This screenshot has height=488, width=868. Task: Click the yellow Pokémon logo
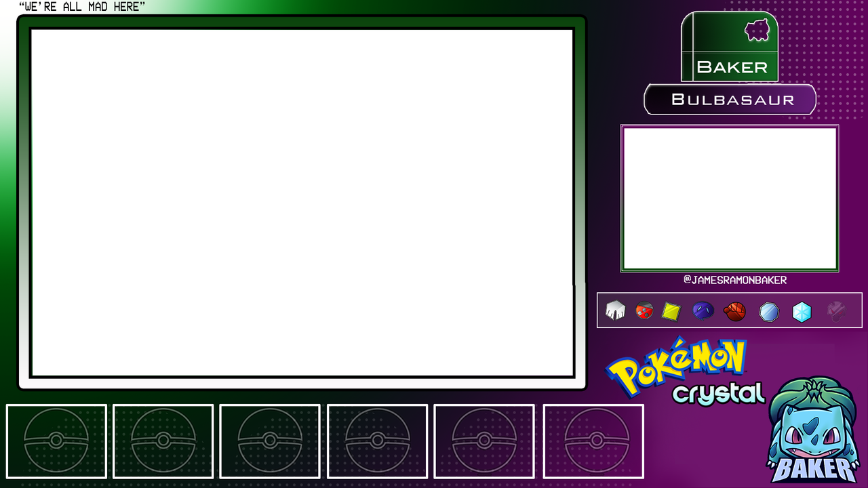pyautogui.click(x=677, y=367)
